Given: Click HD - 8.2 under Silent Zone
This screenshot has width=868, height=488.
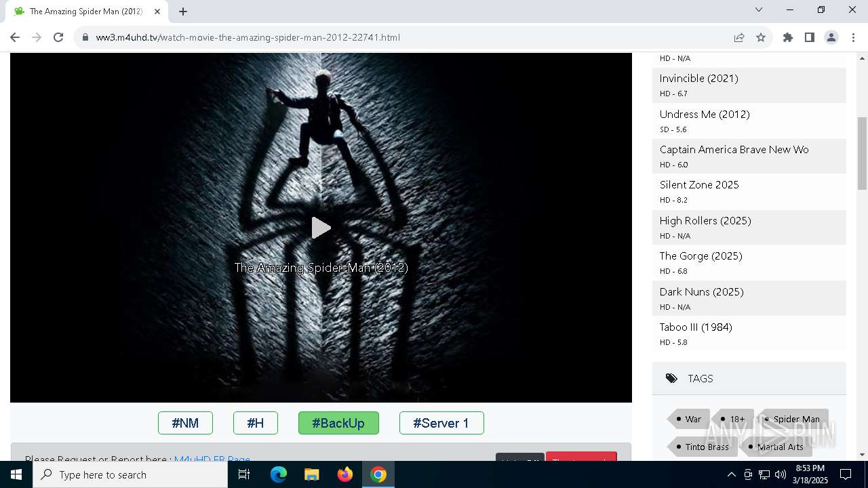Looking at the screenshot, I should (673, 200).
